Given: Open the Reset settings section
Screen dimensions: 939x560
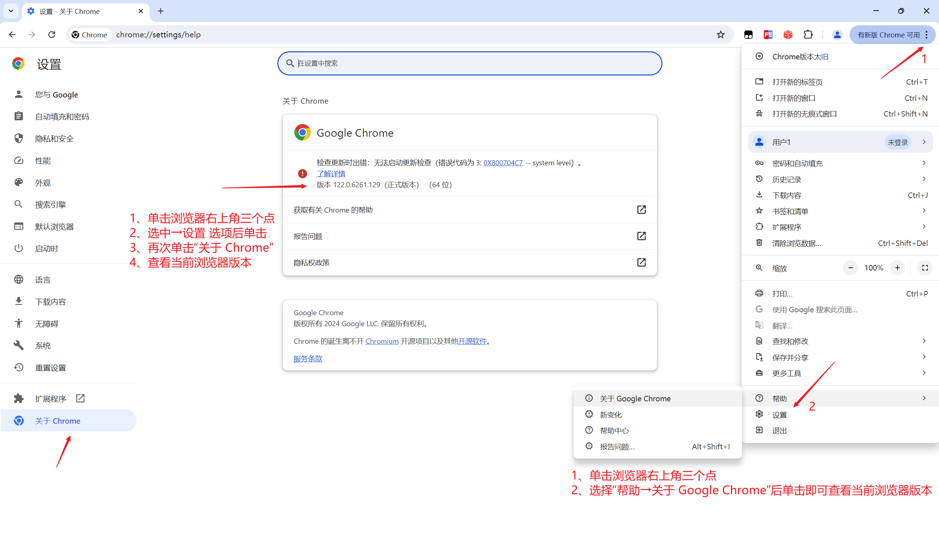Looking at the screenshot, I should pos(68,368).
